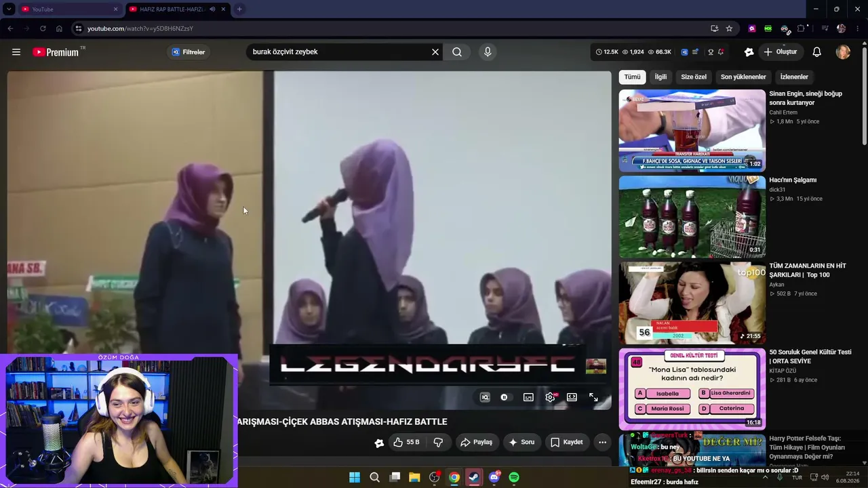
Task: Open the browser home page
Action: click(x=59, y=28)
